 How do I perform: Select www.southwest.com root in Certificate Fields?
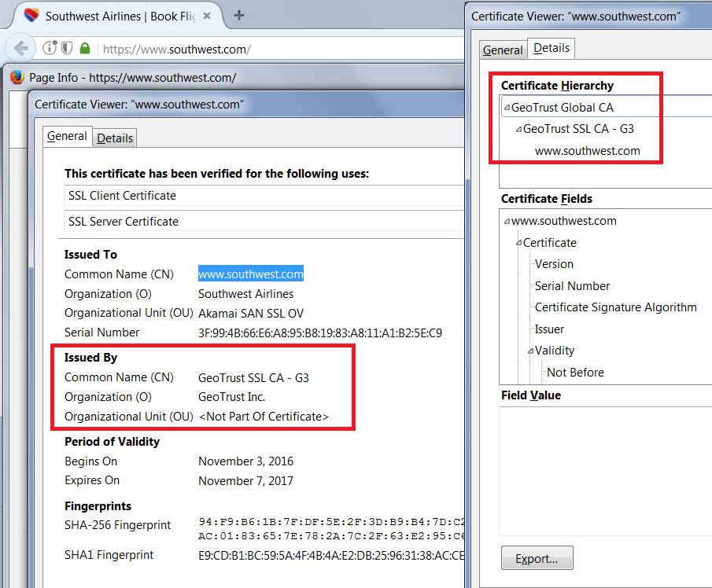tap(563, 221)
